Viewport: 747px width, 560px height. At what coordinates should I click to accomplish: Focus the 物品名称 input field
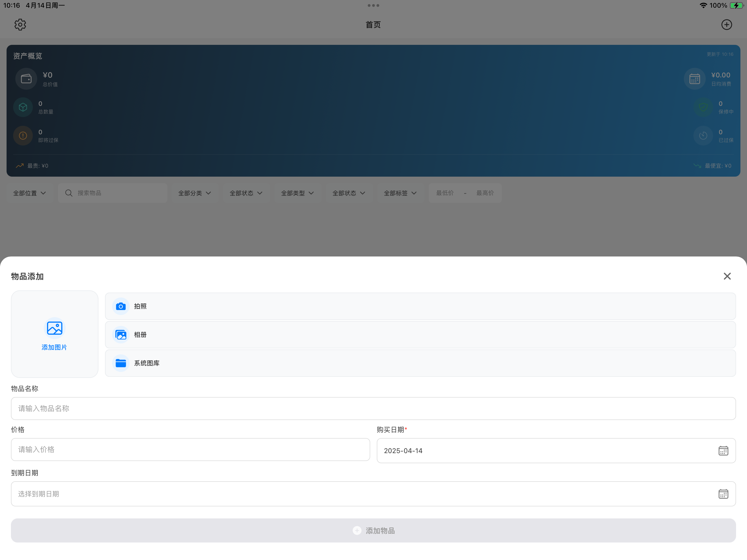click(x=373, y=409)
